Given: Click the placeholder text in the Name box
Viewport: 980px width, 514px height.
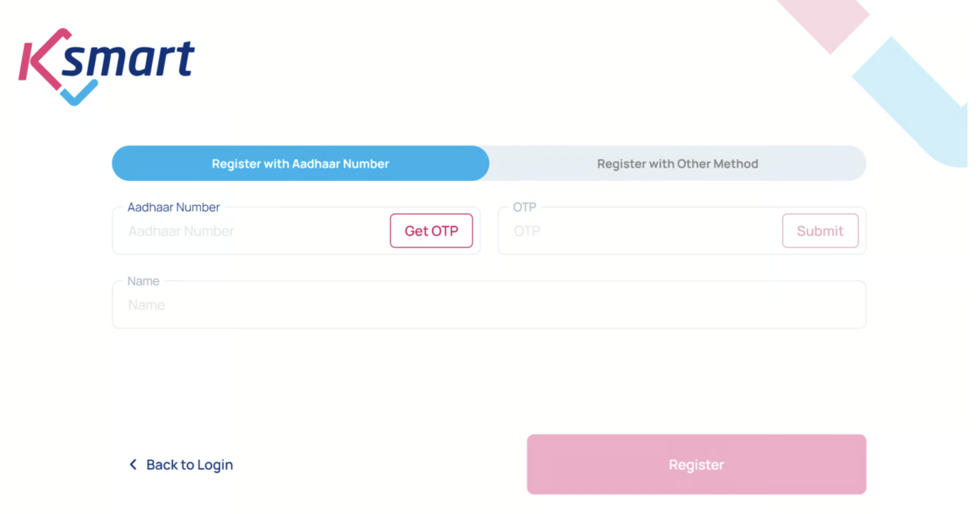Looking at the screenshot, I should tap(146, 304).
